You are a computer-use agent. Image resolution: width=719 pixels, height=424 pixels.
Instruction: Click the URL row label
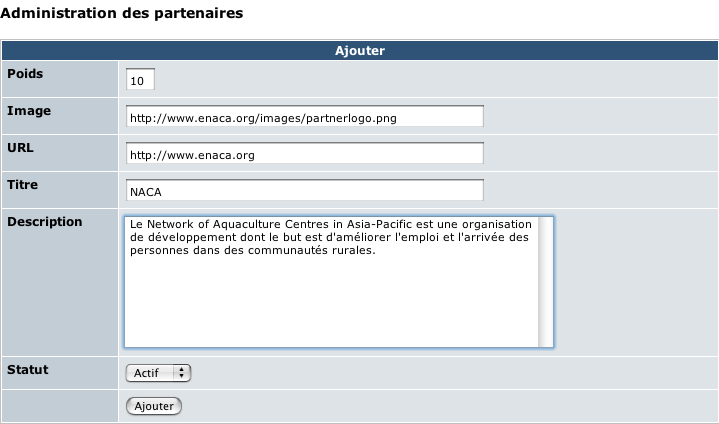[20, 148]
